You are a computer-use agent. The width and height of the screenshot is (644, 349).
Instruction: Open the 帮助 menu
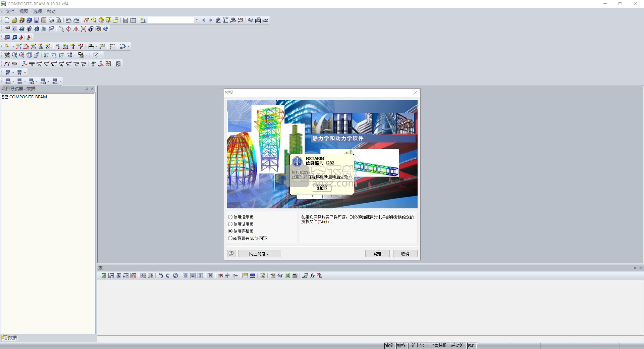click(51, 11)
